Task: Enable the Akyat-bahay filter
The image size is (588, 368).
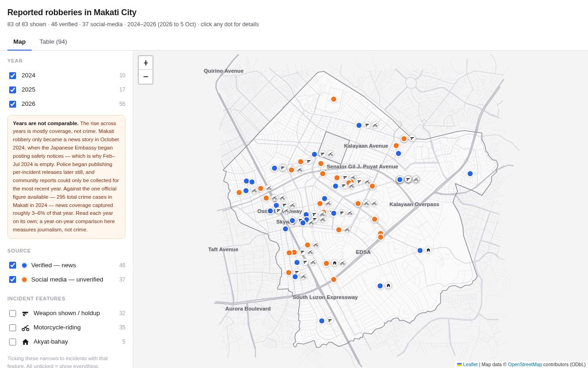Action: tap(12, 342)
